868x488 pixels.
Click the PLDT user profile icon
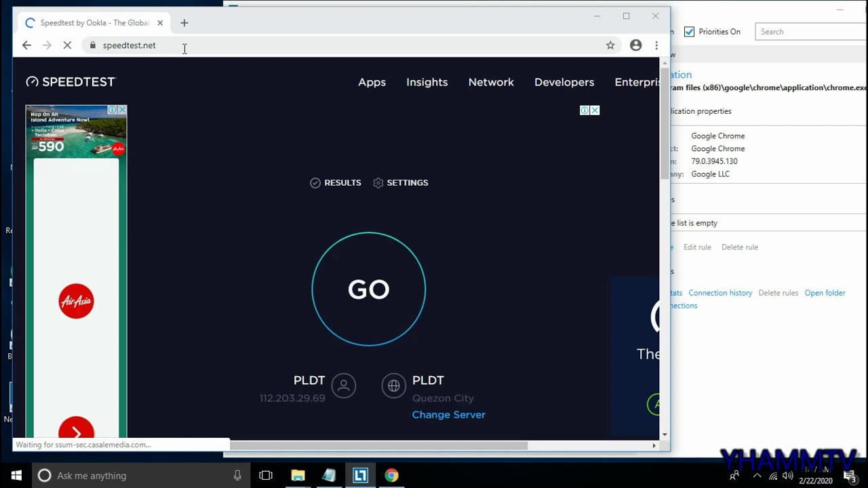click(x=344, y=386)
